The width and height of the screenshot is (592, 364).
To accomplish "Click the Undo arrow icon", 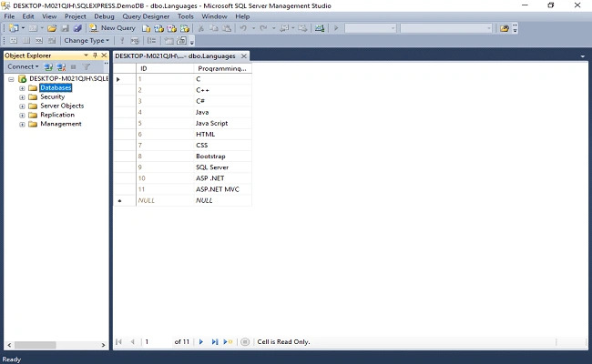I will (243, 28).
